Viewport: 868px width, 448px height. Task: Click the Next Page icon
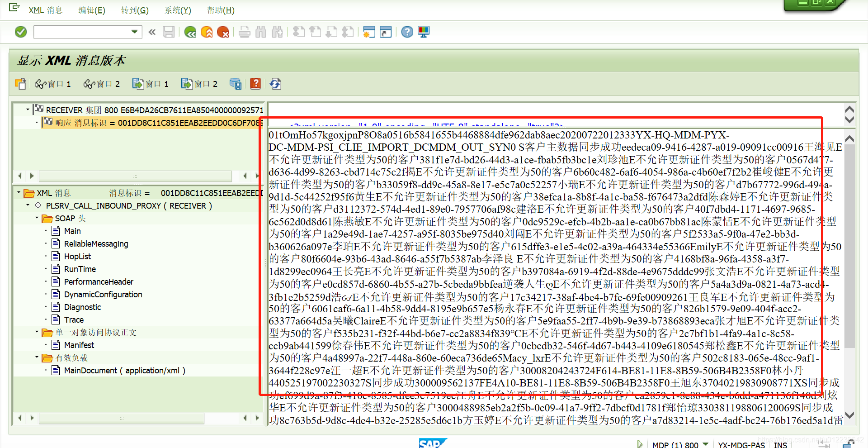[x=331, y=32]
